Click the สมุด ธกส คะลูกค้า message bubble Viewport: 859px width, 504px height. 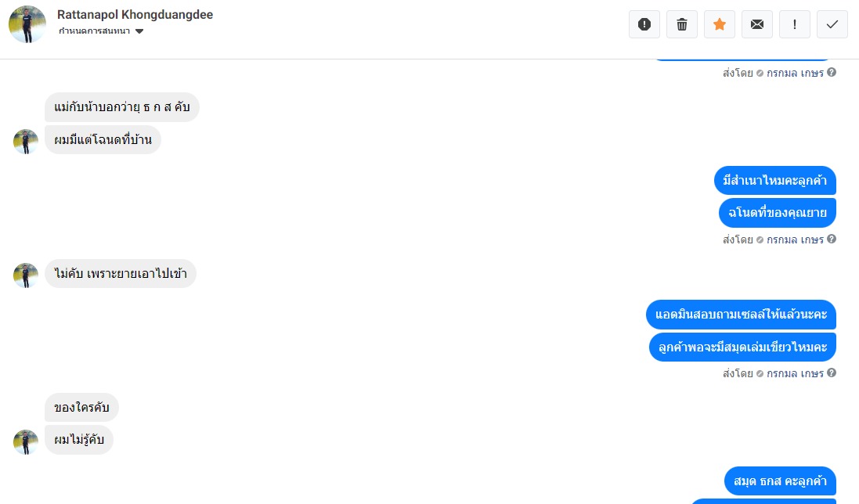pyautogui.click(x=780, y=481)
